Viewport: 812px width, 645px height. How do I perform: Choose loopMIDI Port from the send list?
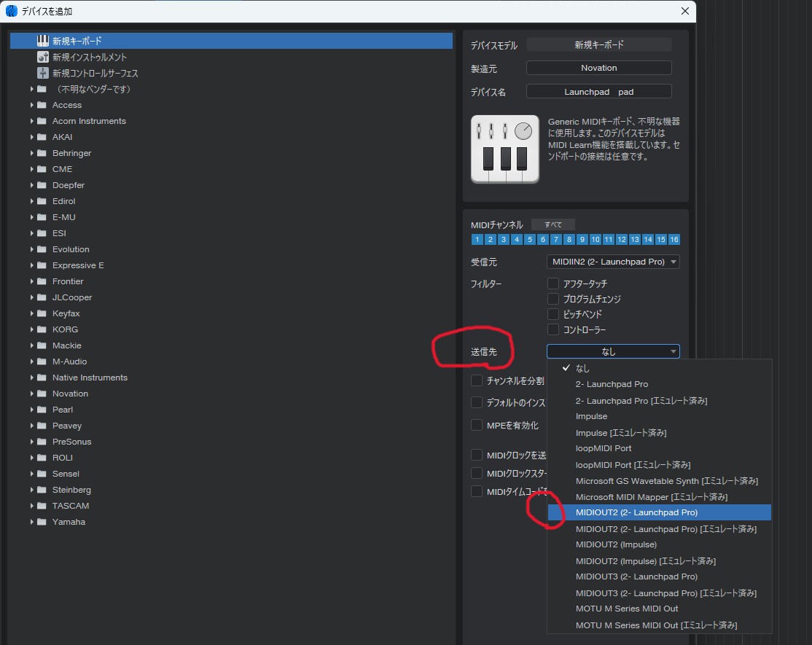click(603, 448)
